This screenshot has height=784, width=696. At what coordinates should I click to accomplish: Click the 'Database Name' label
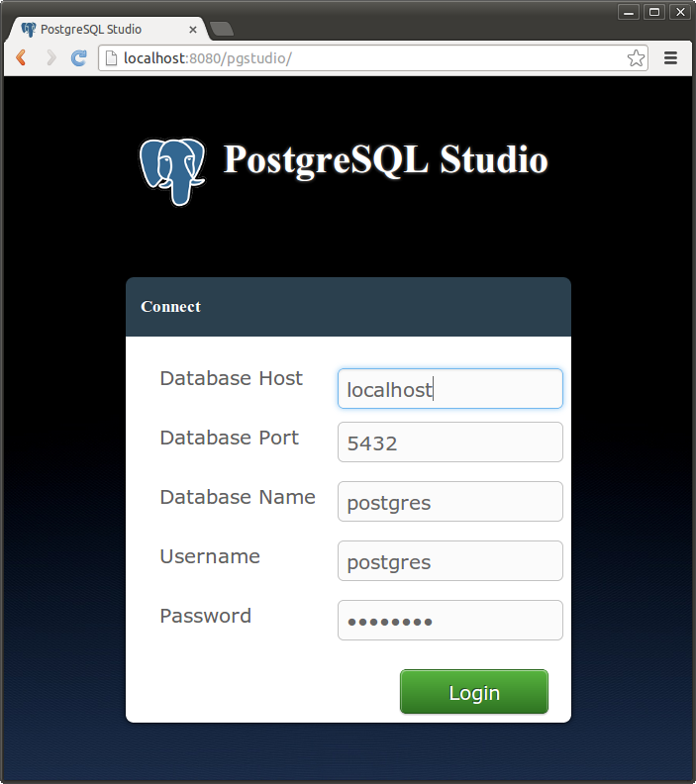[238, 497]
